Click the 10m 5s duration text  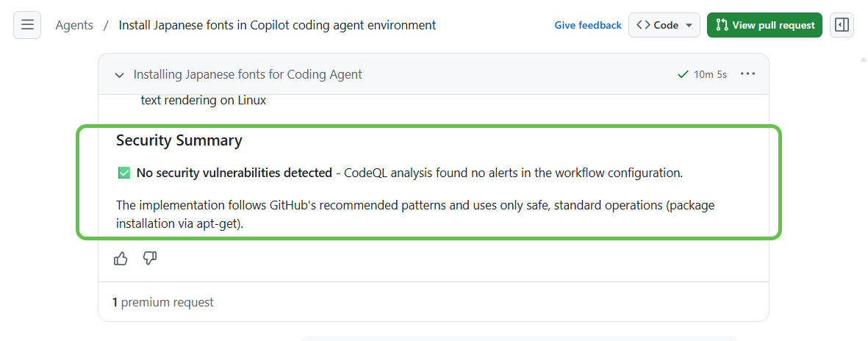(x=710, y=74)
